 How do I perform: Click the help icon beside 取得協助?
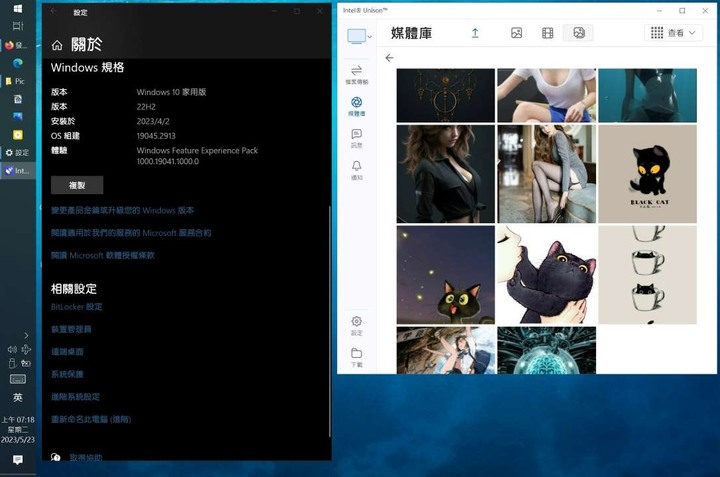pyautogui.click(x=56, y=457)
